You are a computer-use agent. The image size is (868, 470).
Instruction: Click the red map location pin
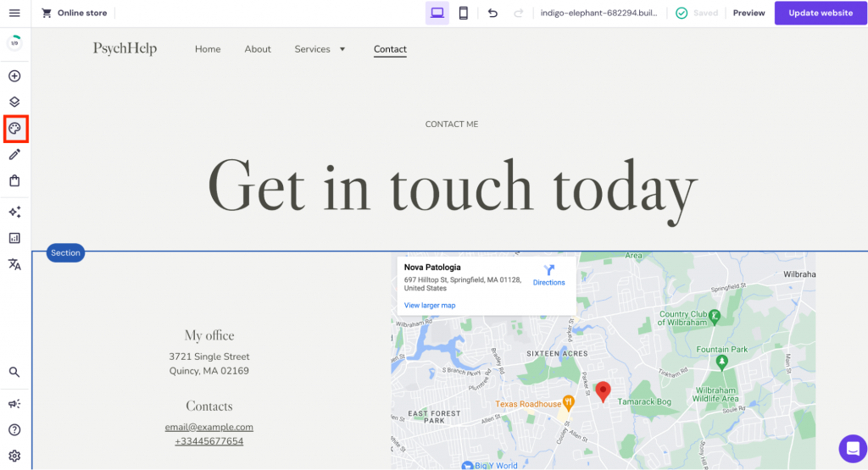tap(603, 390)
